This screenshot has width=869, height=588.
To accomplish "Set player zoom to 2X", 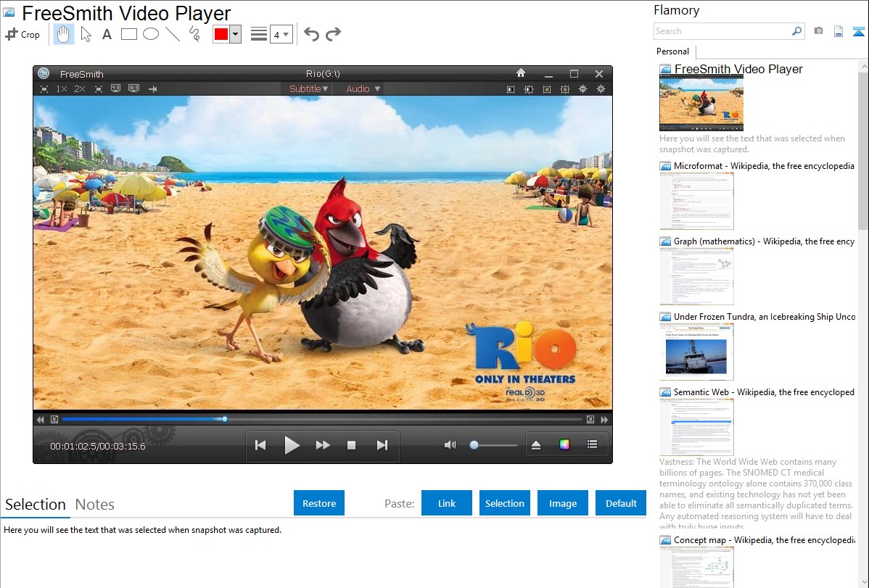I will (x=80, y=88).
